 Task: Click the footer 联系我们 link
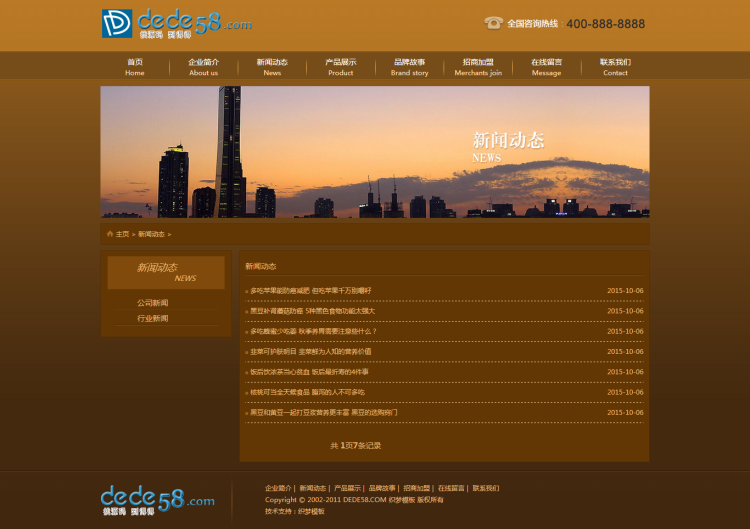click(485, 488)
